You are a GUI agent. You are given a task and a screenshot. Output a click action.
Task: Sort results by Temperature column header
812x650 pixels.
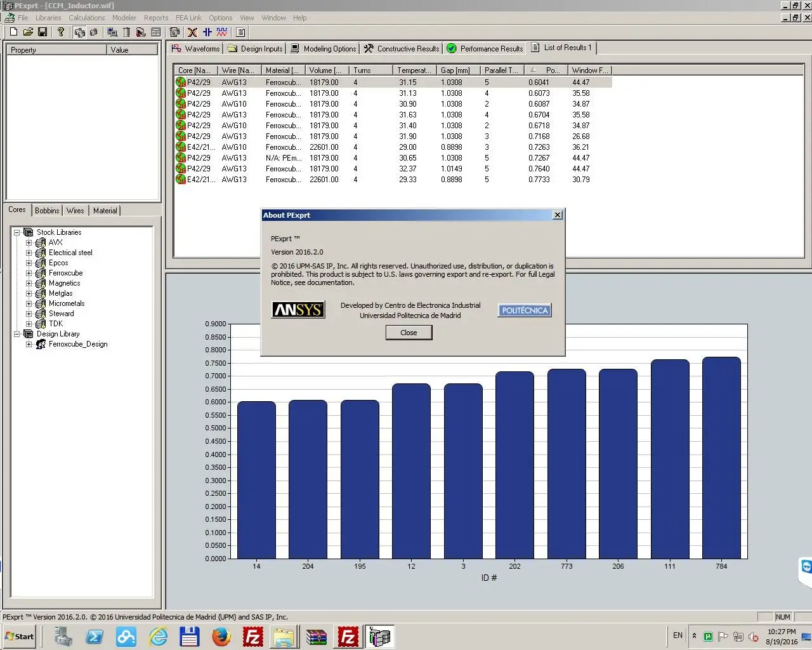pyautogui.click(x=414, y=70)
